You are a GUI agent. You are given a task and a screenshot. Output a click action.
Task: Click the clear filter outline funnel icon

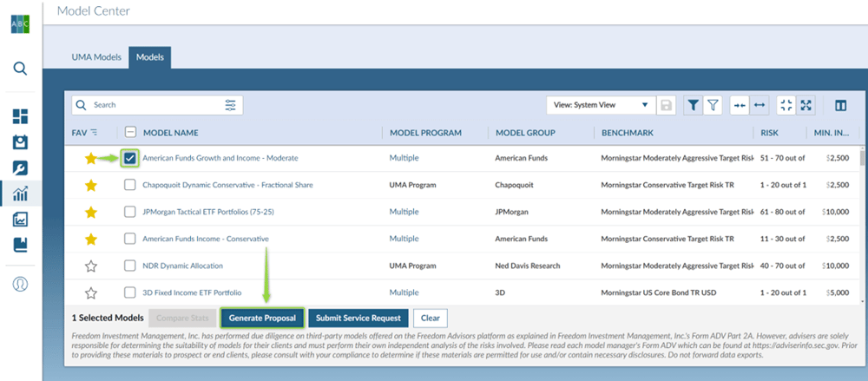tap(713, 105)
